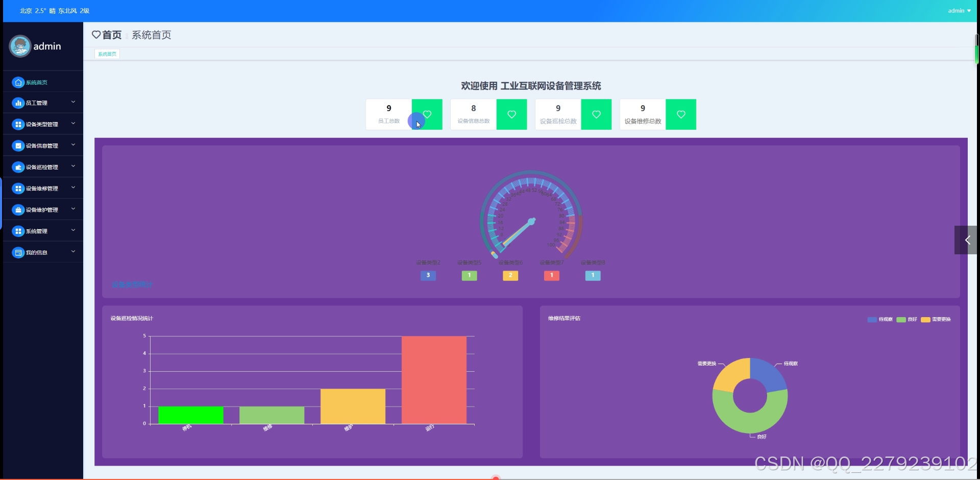The width and height of the screenshot is (980, 480).
Task: Expand the 设备维护管理 chevron
Action: point(73,209)
